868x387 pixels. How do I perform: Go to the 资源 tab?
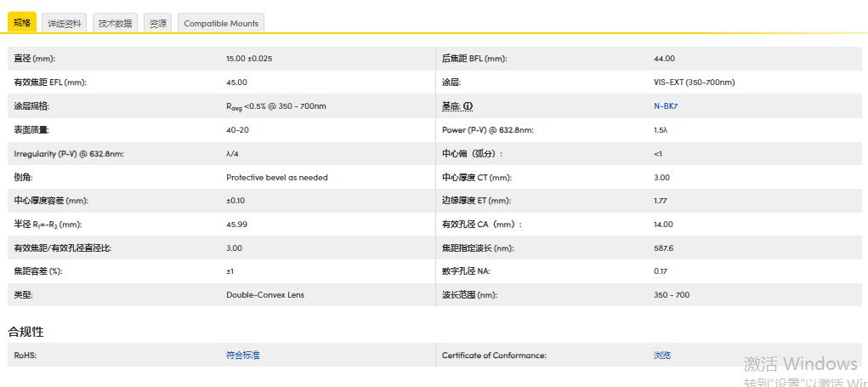(158, 23)
